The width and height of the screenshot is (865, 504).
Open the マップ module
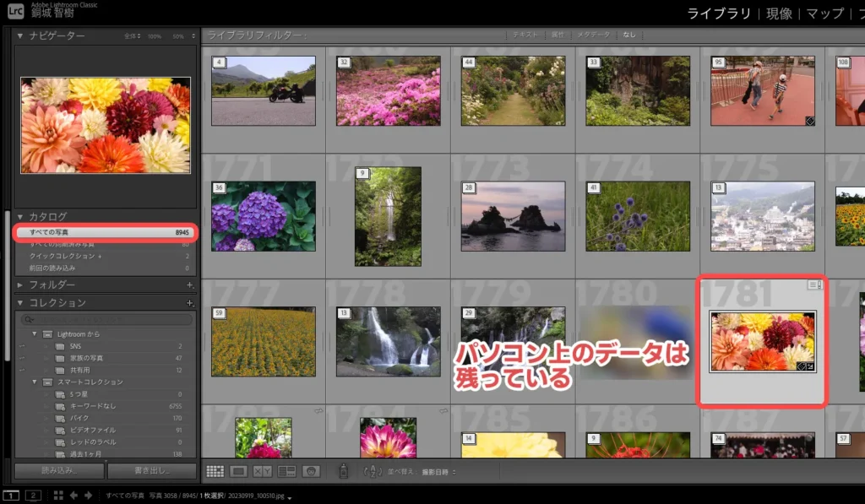pos(824,14)
